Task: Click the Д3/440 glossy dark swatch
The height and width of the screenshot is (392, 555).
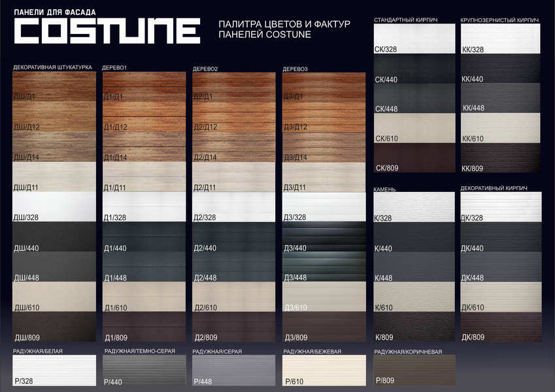Action: coord(324,237)
